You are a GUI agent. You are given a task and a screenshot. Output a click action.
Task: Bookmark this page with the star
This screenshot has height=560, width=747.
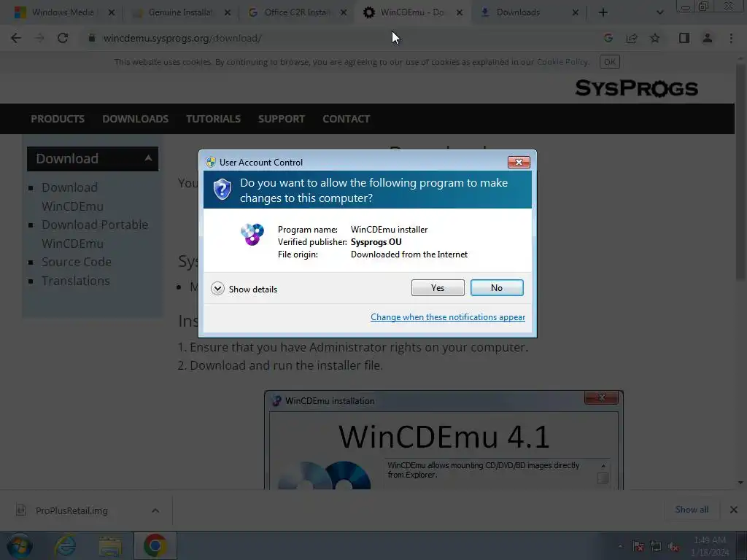tap(655, 38)
